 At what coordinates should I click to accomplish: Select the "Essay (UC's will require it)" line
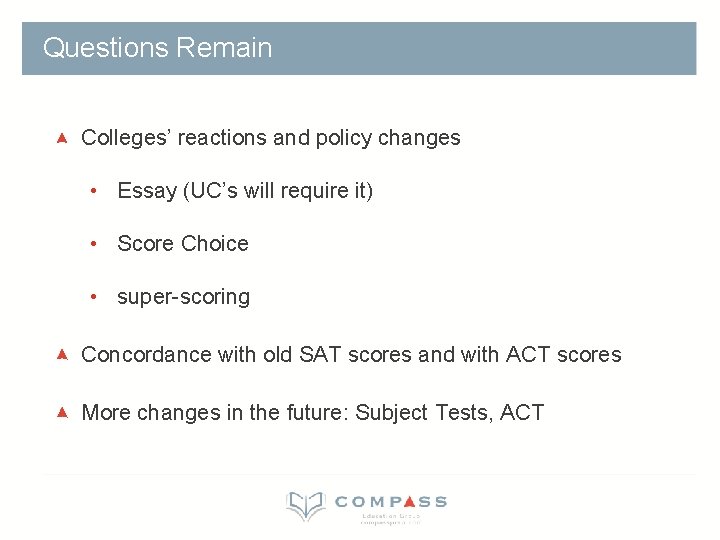point(245,190)
